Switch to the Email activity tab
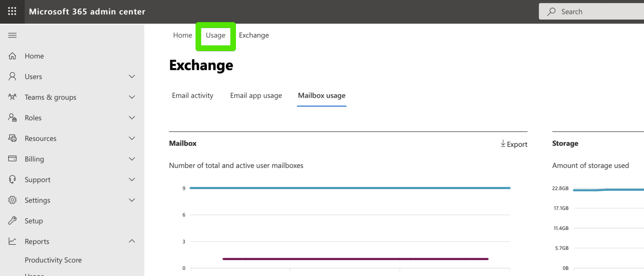 click(192, 95)
